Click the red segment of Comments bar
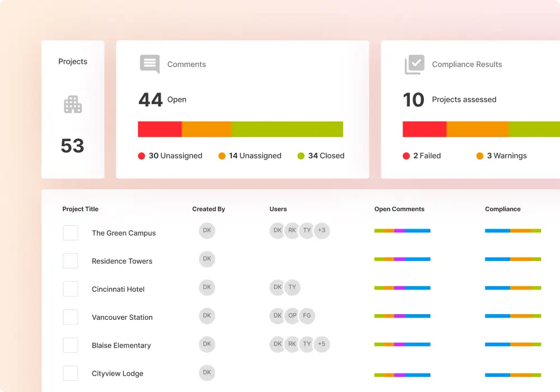This screenshot has width=560, height=392. (160, 129)
